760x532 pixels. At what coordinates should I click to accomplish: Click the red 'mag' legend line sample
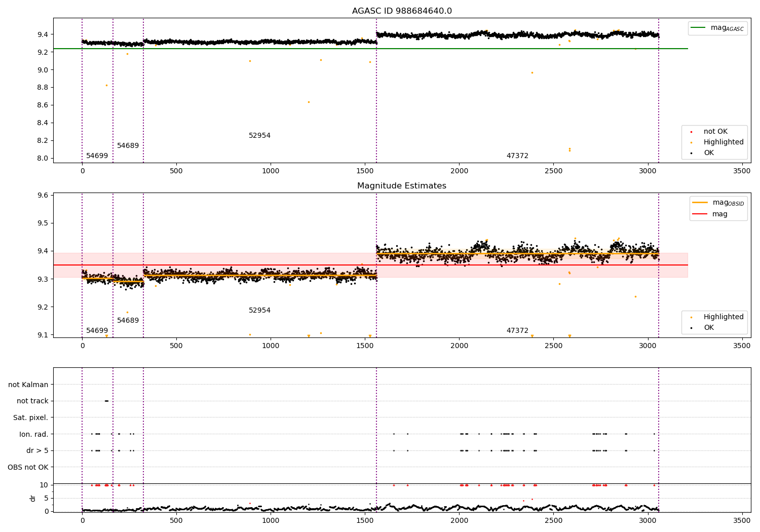700,214
